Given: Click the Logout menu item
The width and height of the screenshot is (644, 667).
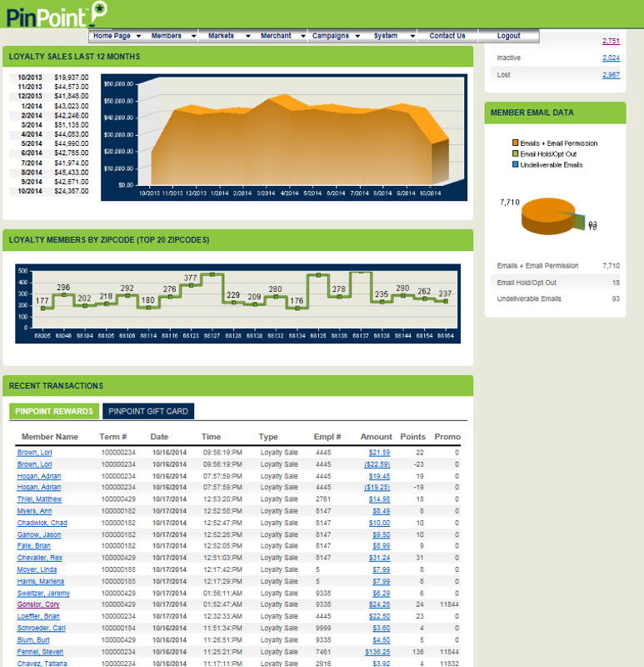Looking at the screenshot, I should click(x=508, y=36).
